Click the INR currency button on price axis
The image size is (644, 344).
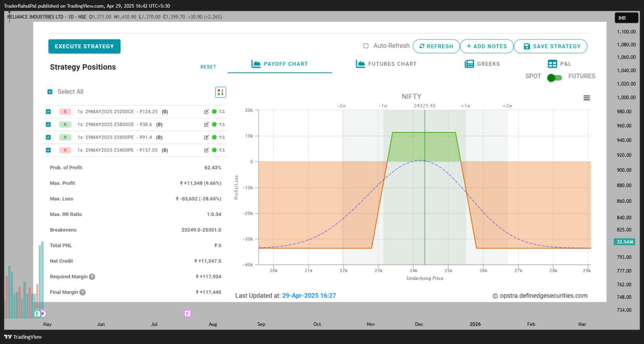pos(627,18)
